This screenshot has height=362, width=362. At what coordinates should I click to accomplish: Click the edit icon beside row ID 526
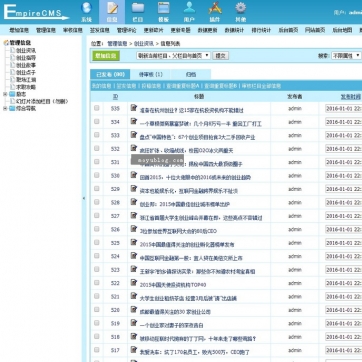pyautogui.click(x=134, y=229)
